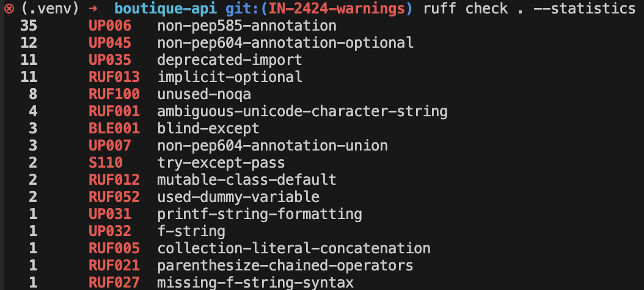Click the RUF001 rule code
The width and height of the screenshot is (644, 290).
[114, 111]
